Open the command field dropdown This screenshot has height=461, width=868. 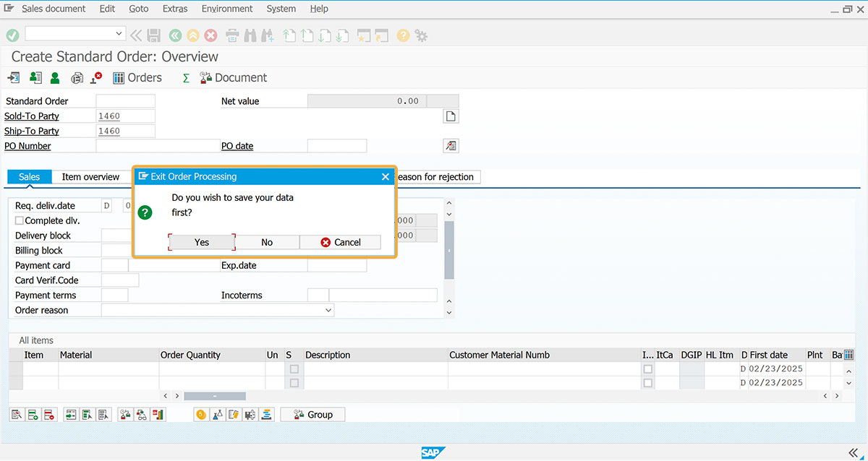[119, 33]
